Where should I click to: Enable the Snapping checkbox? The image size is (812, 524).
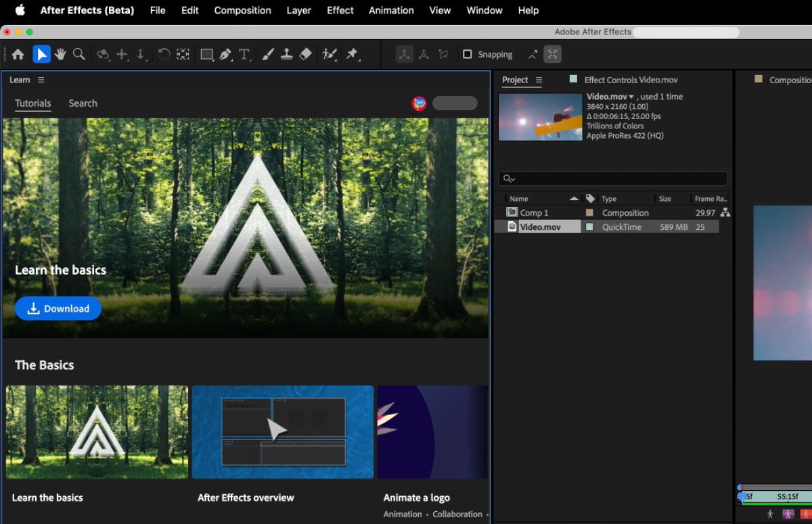[x=467, y=55]
